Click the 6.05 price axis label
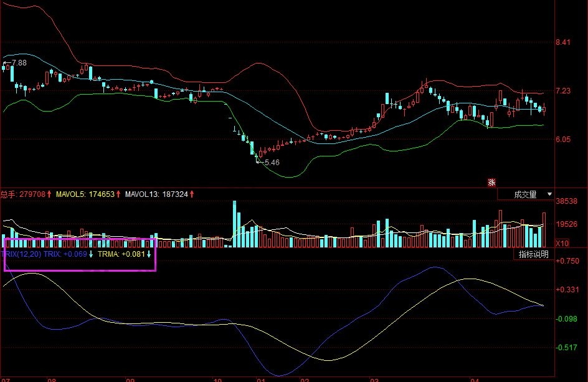 point(563,140)
